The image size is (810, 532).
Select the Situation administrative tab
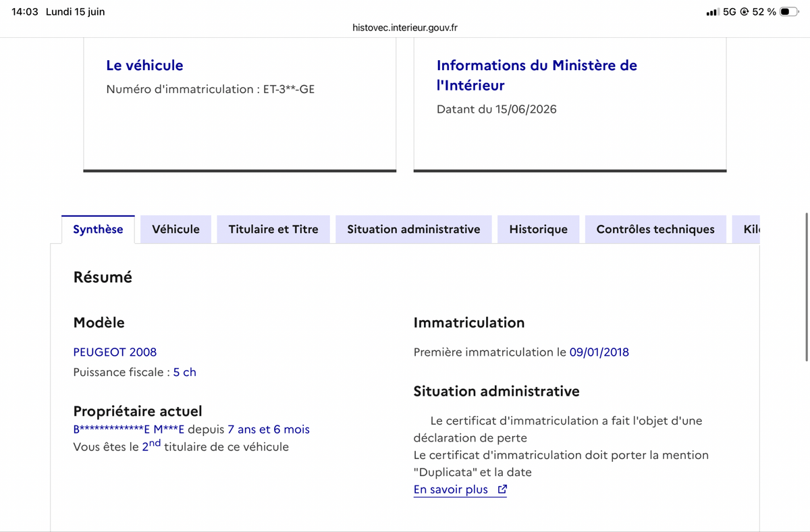pos(414,230)
